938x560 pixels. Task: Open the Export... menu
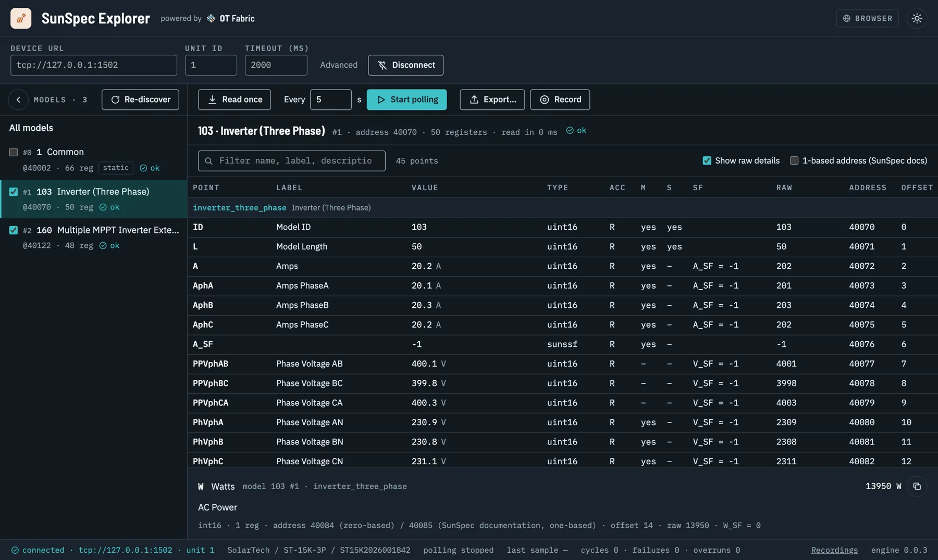492,99
